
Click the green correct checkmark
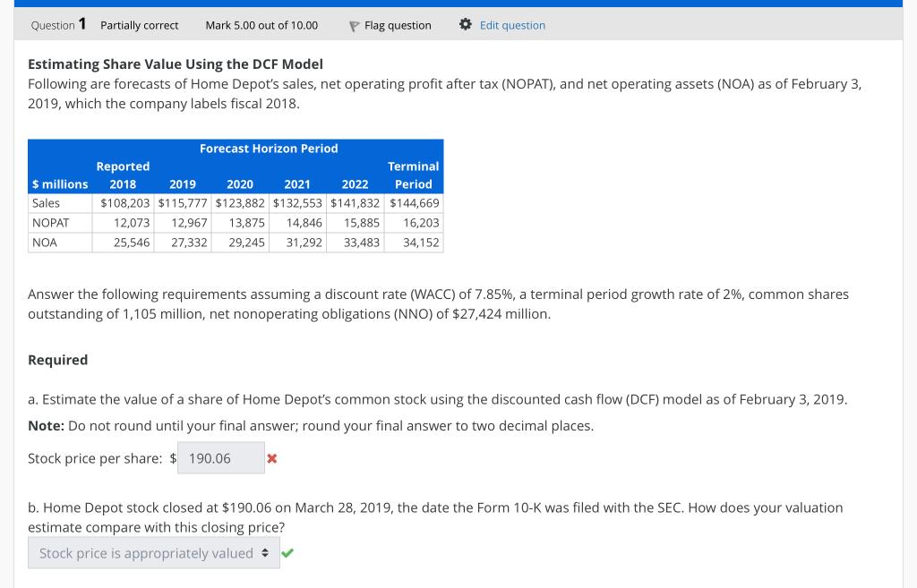pyautogui.click(x=287, y=553)
